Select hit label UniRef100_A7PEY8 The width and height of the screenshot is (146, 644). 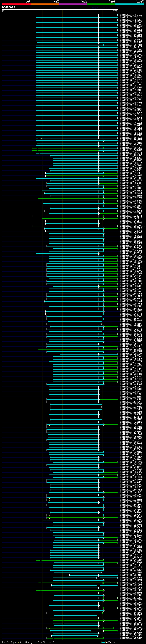tap(131, 53)
